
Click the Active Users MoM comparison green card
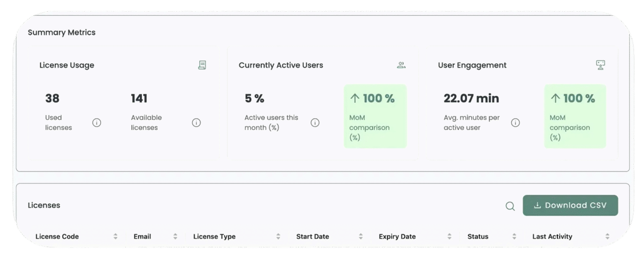click(x=375, y=116)
